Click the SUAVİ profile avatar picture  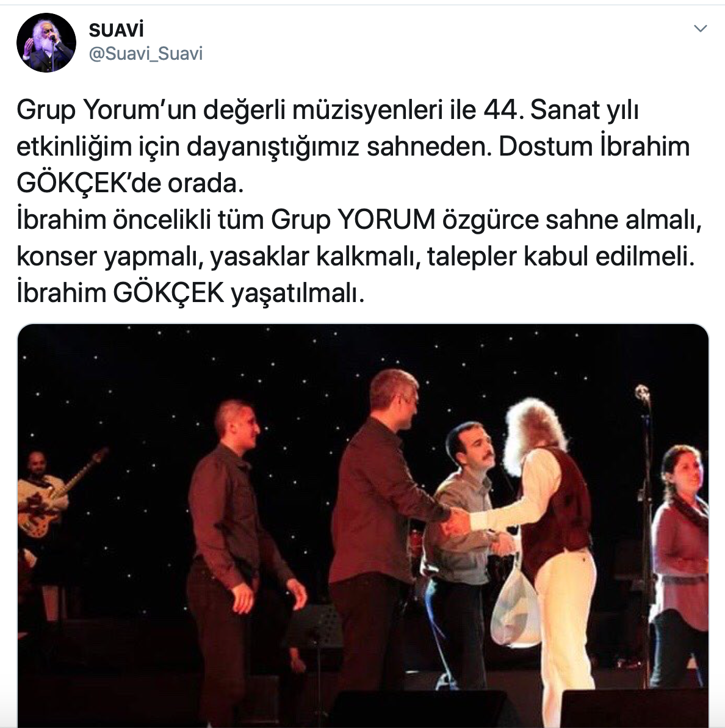click(46, 43)
